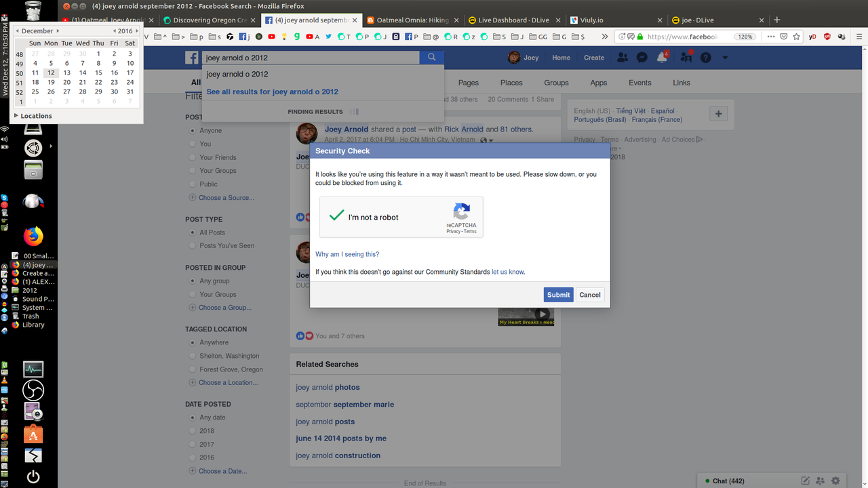The image size is (868, 488).
Task: Click Joey's profile avatar in header
Action: point(515,58)
